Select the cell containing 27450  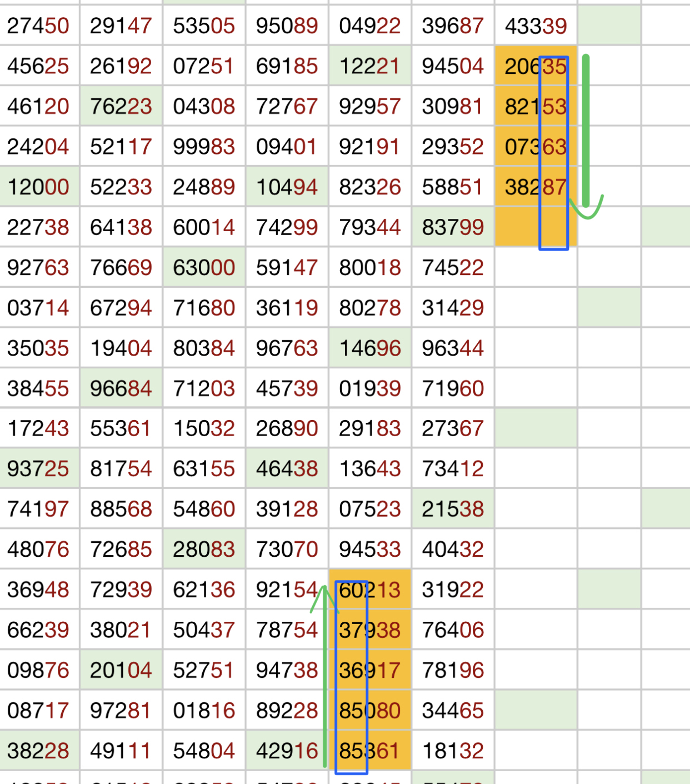click(x=39, y=26)
